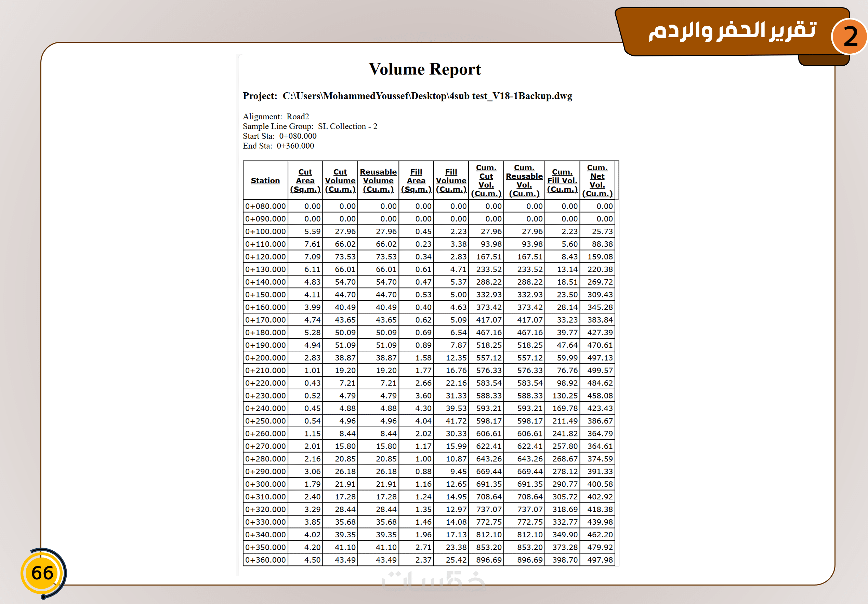
Task: Click the Cum. Net Vol. header
Action: [597, 180]
